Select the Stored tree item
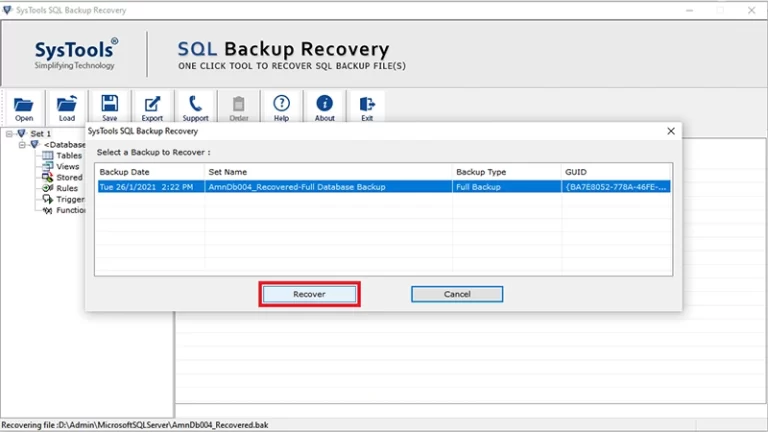 (69, 177)
